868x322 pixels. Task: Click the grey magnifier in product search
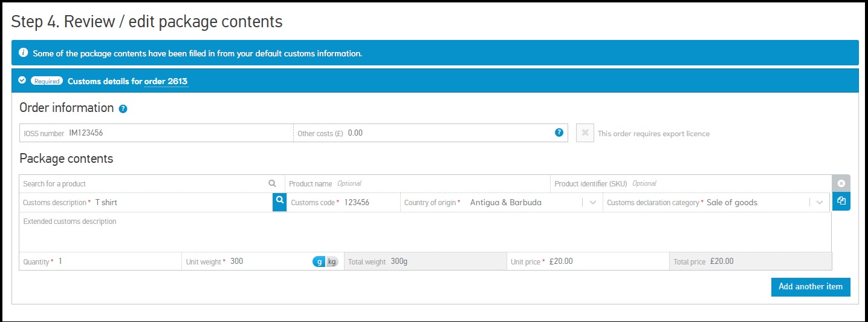click(x=273, y=183)
